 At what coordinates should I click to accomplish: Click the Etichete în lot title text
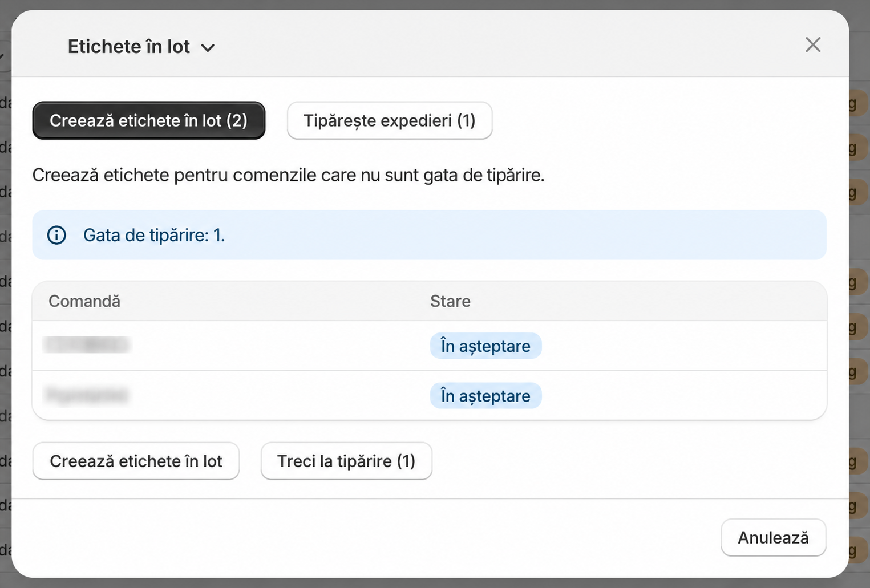pyautogui.click(x=129, y=47)
